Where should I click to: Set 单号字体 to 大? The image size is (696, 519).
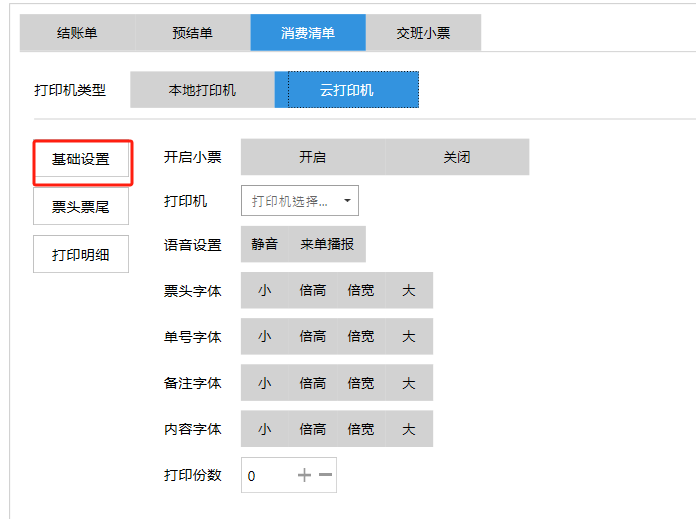(x=408, y=337)
